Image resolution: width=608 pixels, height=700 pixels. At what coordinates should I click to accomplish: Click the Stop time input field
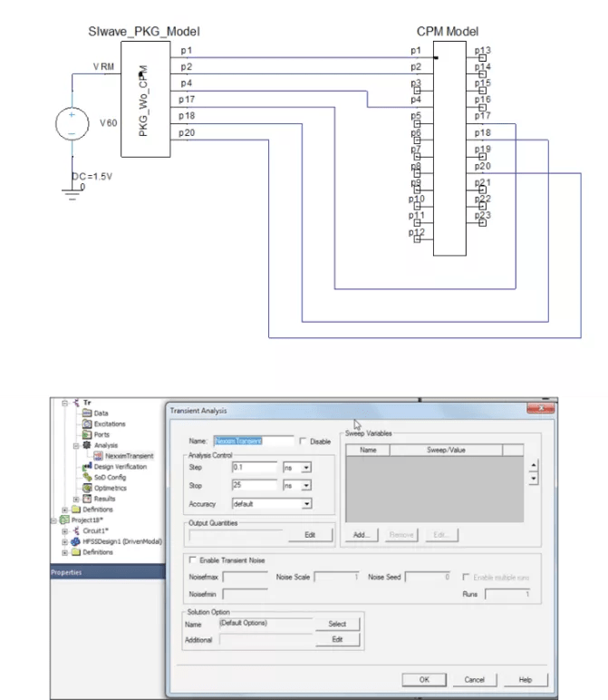pos(254,486)
